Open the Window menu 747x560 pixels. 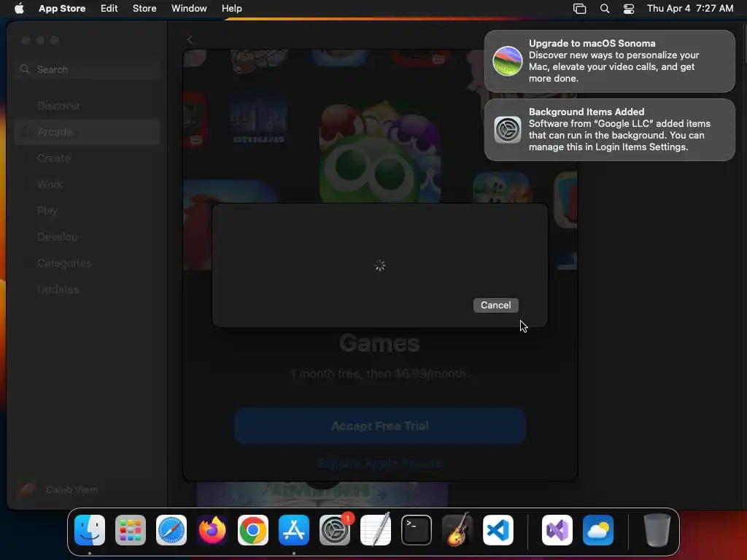189,9
